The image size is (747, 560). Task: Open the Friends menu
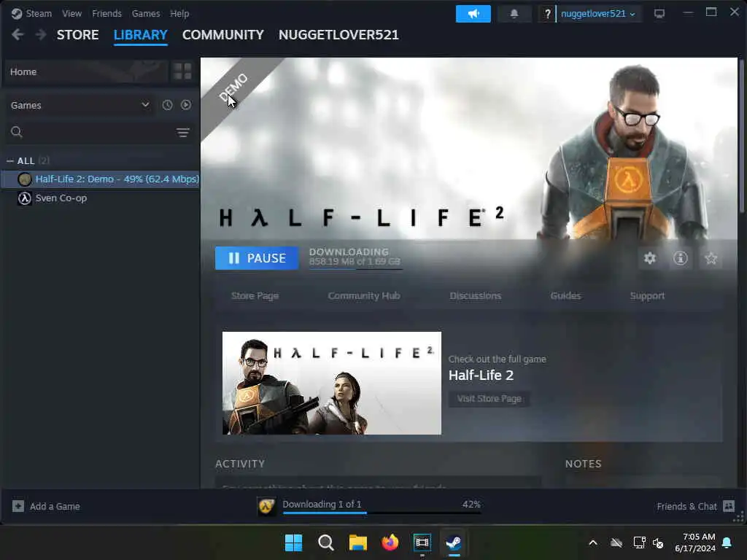pyautogui.click(x=107, y=13)
